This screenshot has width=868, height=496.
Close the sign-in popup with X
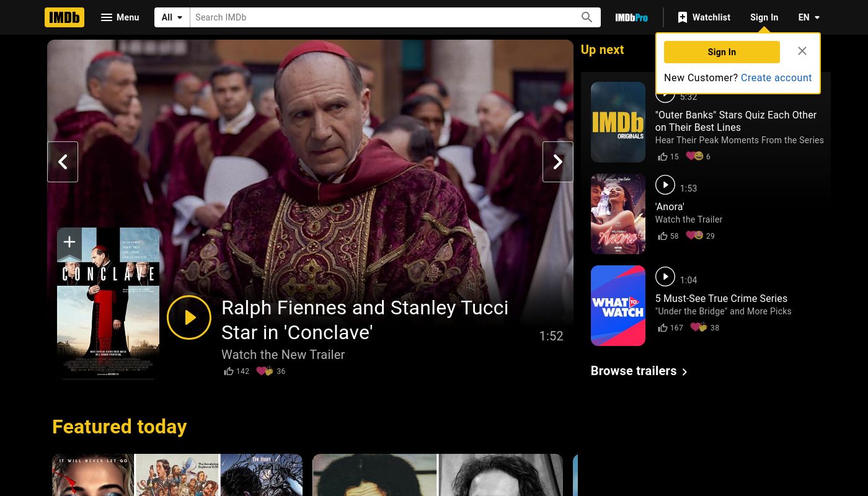coord(802,51)
